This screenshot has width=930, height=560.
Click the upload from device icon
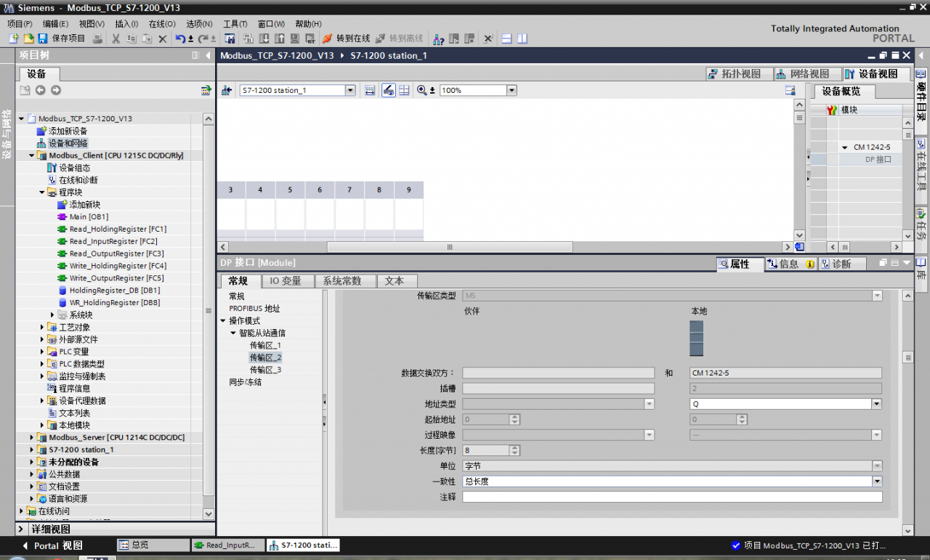click(x=279, y=38)
